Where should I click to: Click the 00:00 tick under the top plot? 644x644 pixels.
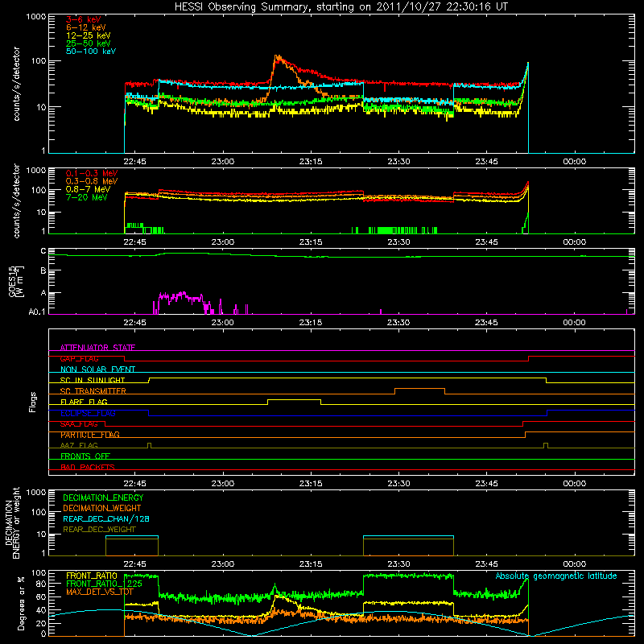pyautogui.click(x=574, y=162)
